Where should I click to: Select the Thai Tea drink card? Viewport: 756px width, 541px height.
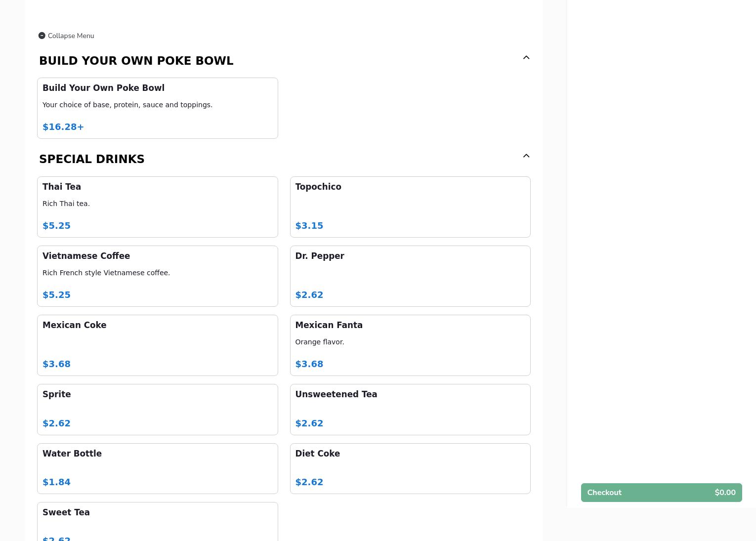click(x=157, y=207)
